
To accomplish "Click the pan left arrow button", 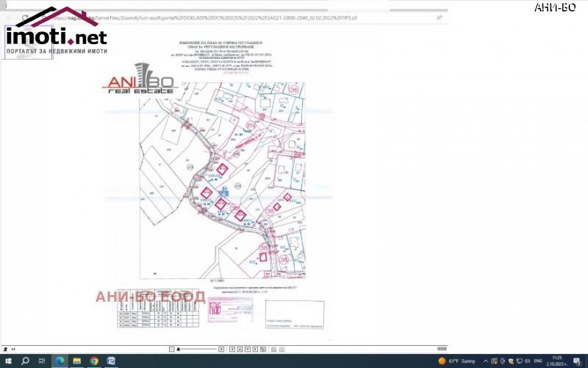I will point(232,349).
